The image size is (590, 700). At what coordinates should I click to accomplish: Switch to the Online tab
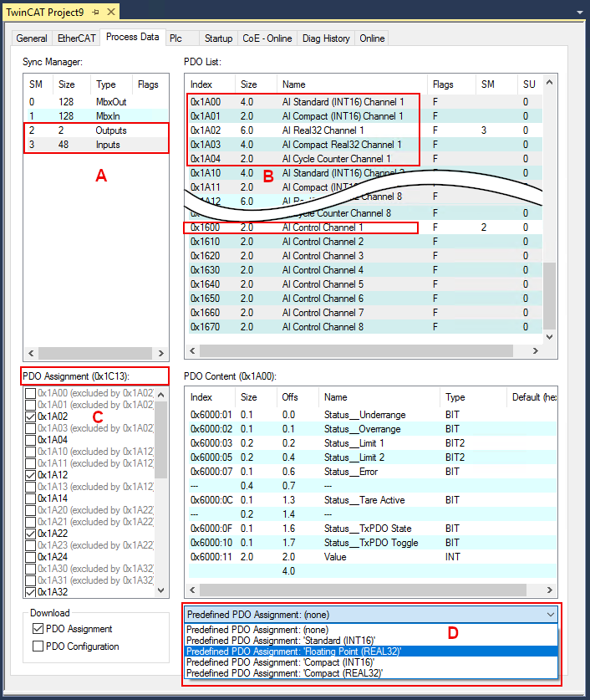372,38
